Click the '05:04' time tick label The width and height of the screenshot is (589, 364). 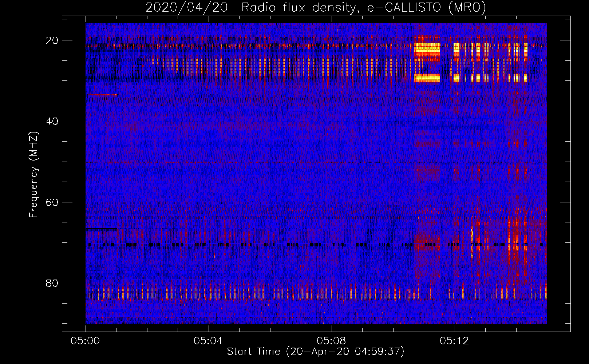tap(208, 341)
